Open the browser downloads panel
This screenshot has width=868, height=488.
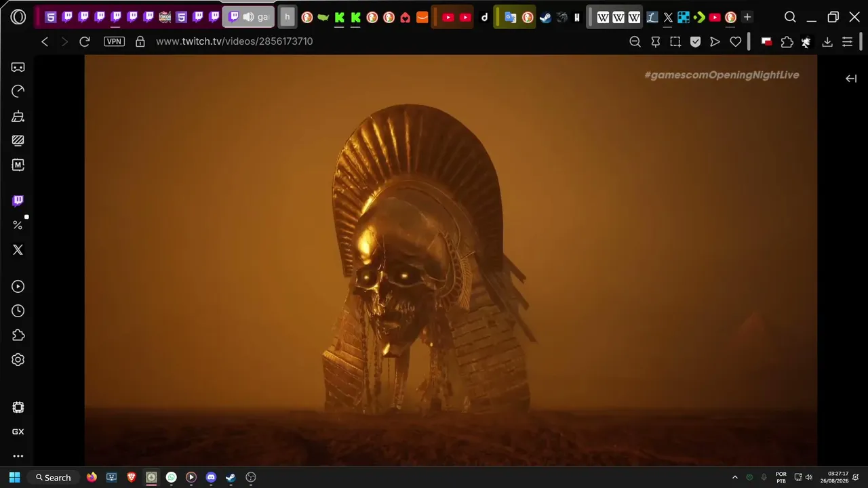tap(827, 42)
